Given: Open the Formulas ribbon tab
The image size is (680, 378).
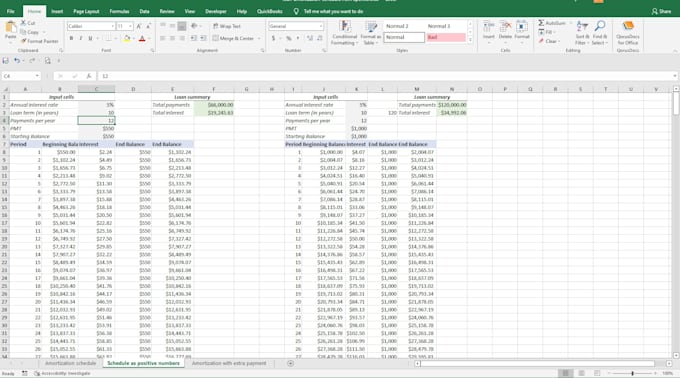Looking at the screenshot, I should (119, 11).
